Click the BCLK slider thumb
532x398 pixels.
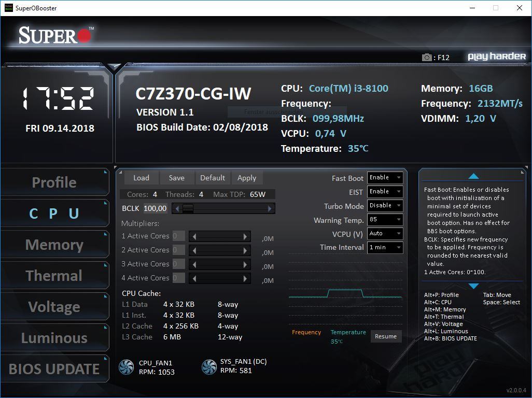point(188,208)
